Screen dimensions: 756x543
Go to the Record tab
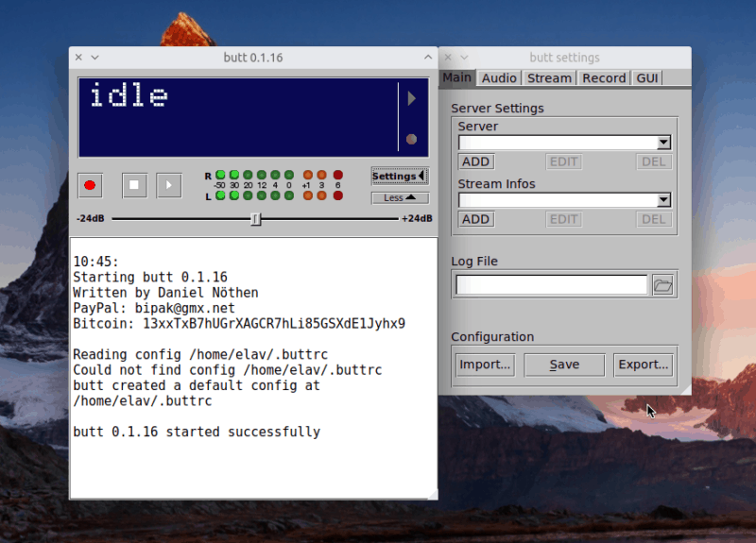(x=603, y=78)
